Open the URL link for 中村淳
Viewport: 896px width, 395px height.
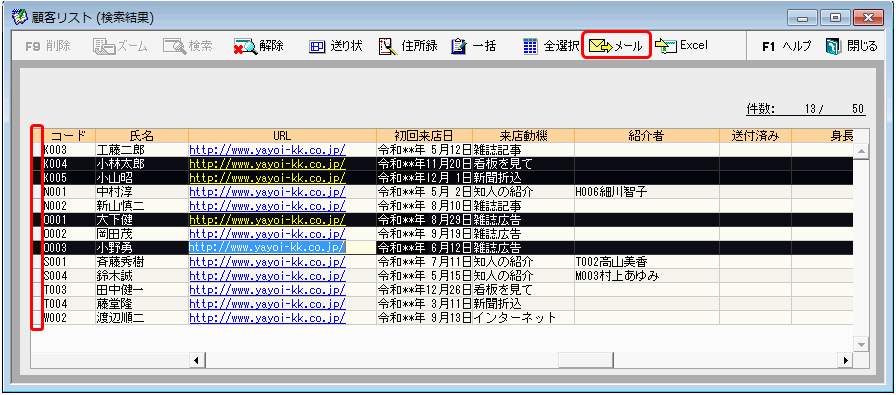(x=267, y=192)
